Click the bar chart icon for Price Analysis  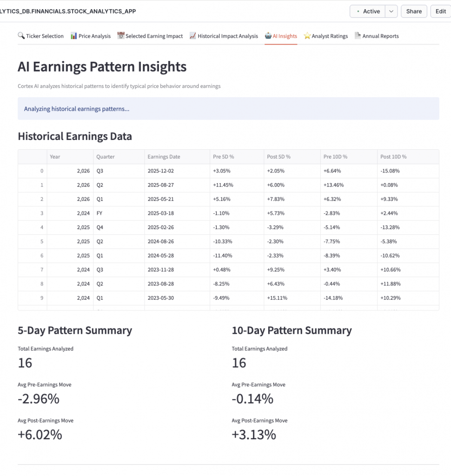[74, 36]
